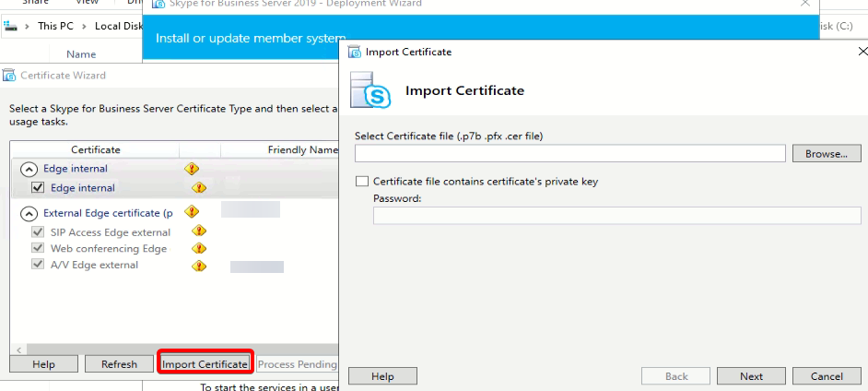Collapse the External Edge certificate group

tap(29, 213)
